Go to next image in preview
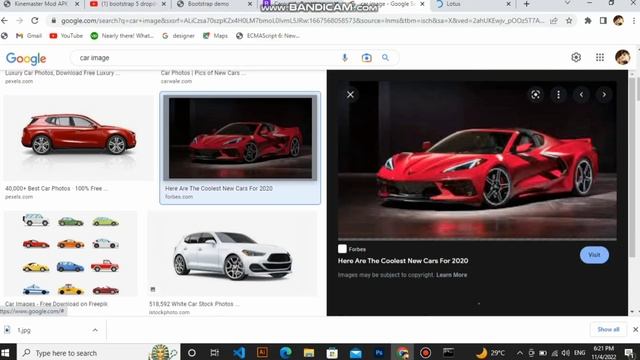This screenshot has height=360, width=640. [x=604, y=95]
